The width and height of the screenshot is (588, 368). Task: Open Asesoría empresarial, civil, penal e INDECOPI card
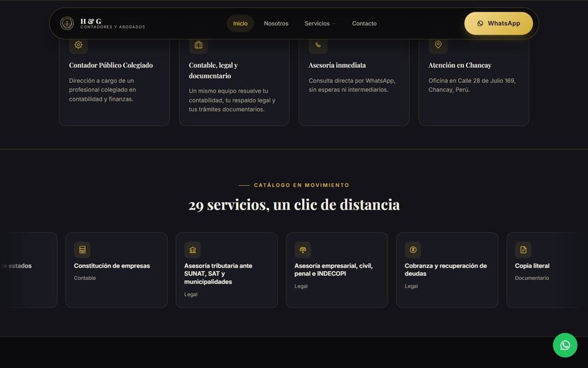[337, 270]
